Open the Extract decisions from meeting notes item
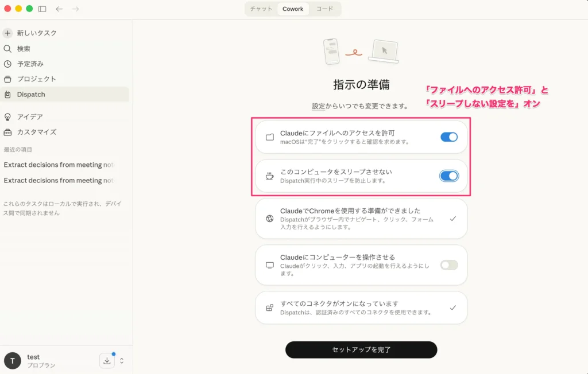The width and height of the screenshot is (588, 374). click(x=57, y=165)
